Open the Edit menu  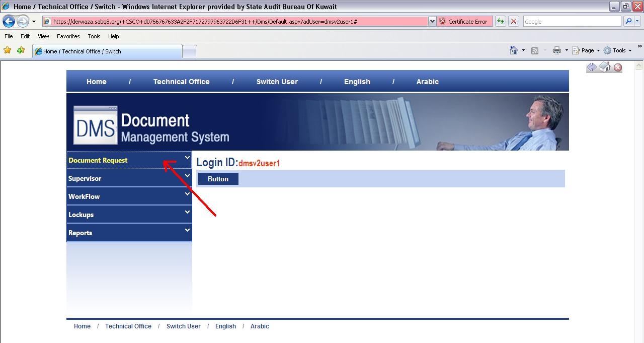click(25, 36)
